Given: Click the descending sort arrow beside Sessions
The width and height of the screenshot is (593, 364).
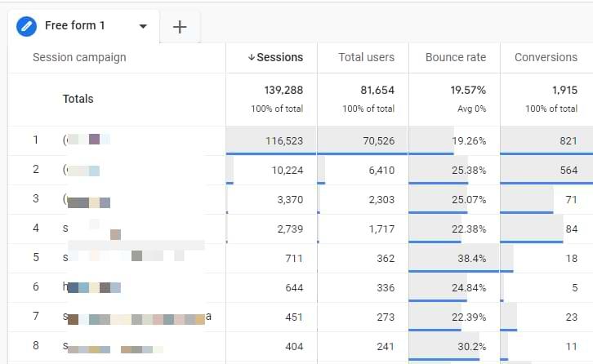Looking at the screenshot, I should (252, 57).
